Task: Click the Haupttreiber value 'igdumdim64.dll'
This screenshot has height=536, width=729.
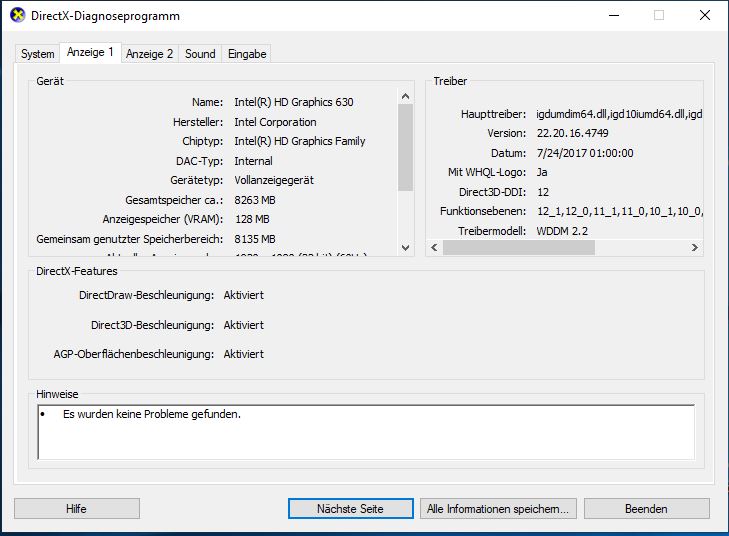Action: (571, 114)
